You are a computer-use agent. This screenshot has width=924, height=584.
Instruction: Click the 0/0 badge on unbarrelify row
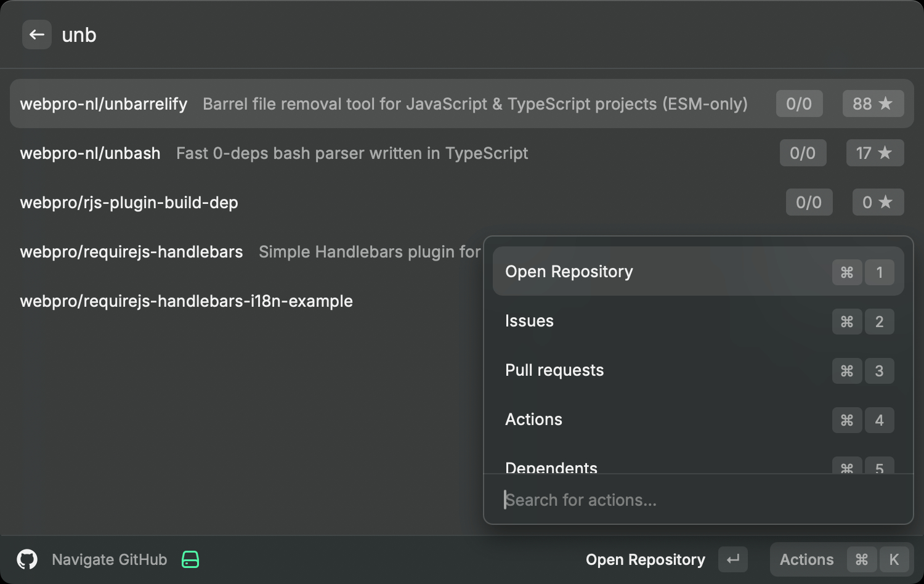click(799, 103)
